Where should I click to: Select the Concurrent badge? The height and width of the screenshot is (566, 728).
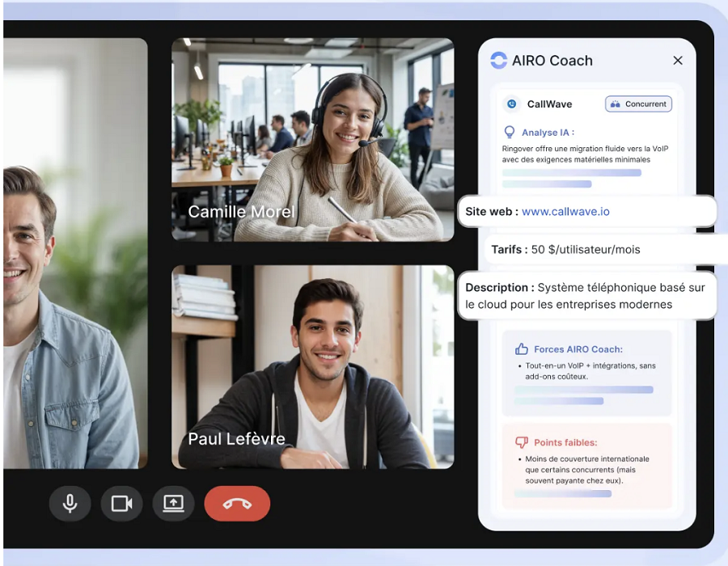[638, 103]
